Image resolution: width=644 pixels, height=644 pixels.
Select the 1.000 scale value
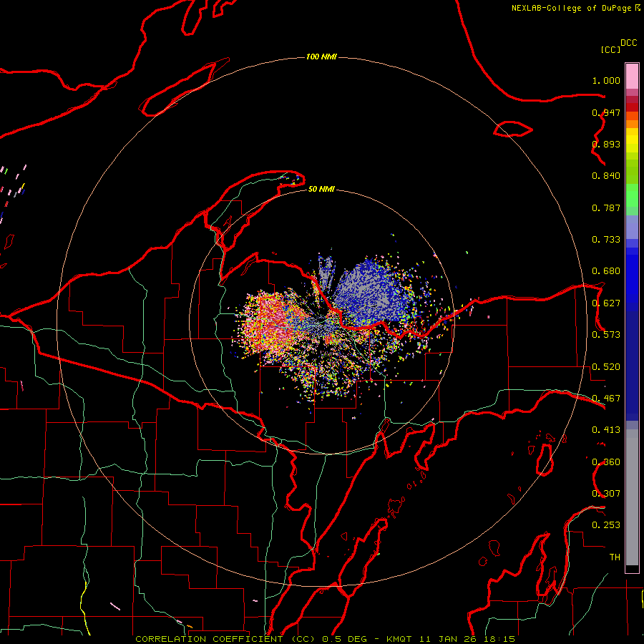point(606,80)
